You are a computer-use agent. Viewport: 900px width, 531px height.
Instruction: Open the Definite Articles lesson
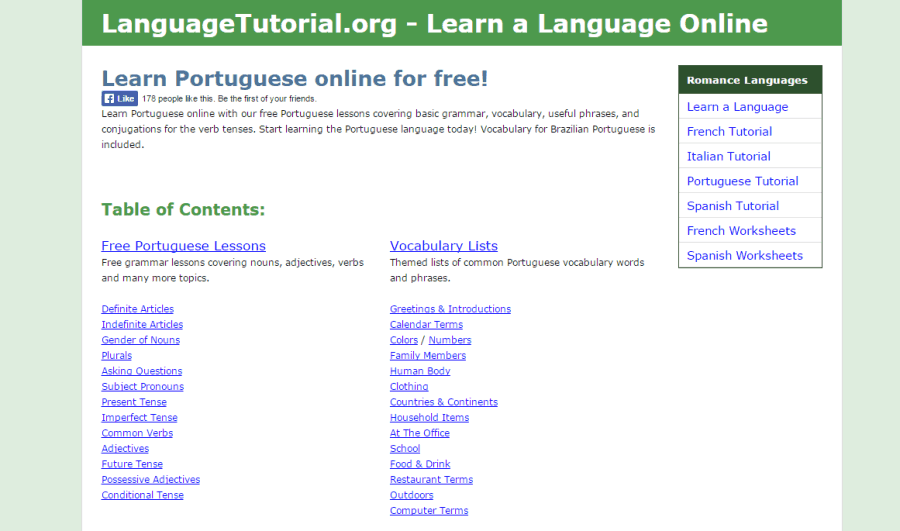[138, 309]
